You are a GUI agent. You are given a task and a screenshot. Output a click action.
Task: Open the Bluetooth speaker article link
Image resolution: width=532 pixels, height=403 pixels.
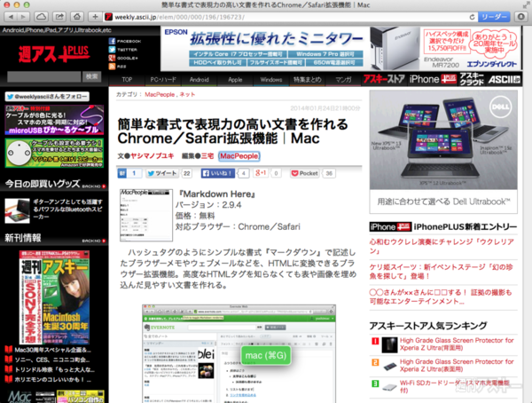[x=67, y=209]
